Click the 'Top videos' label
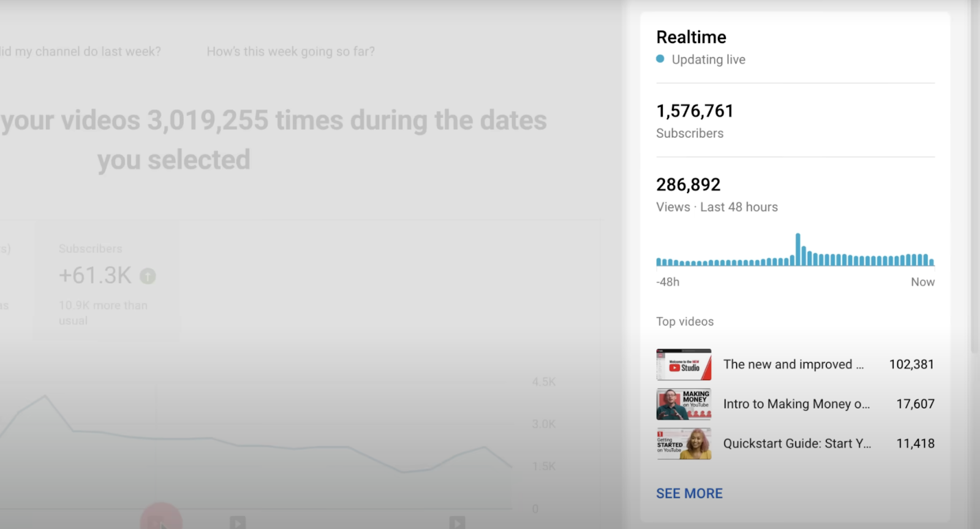Screen dimensions: 980x529 pos(685,322)
